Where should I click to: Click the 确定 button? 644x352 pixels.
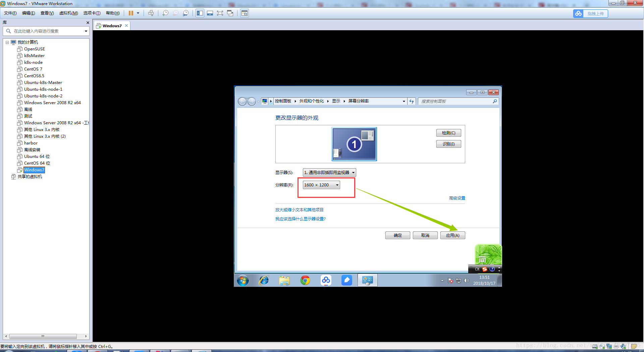pos(398,235)
